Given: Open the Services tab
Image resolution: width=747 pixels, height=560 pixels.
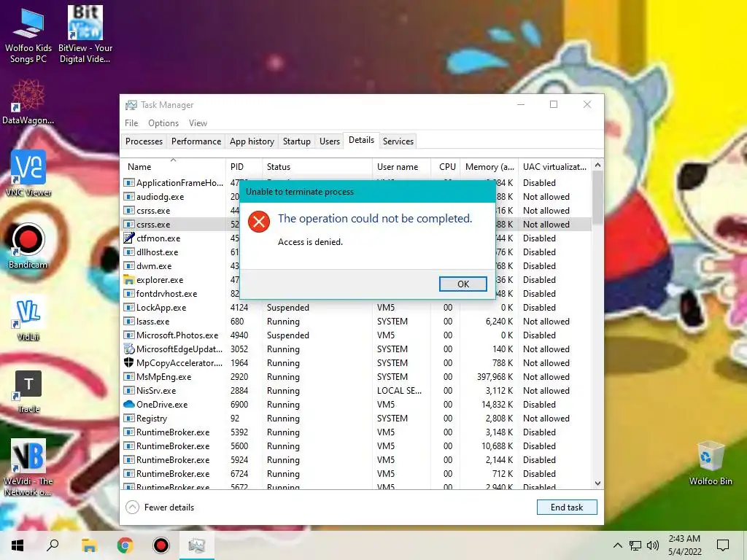Looking at the screenshot, I should [x=398, y=141].
